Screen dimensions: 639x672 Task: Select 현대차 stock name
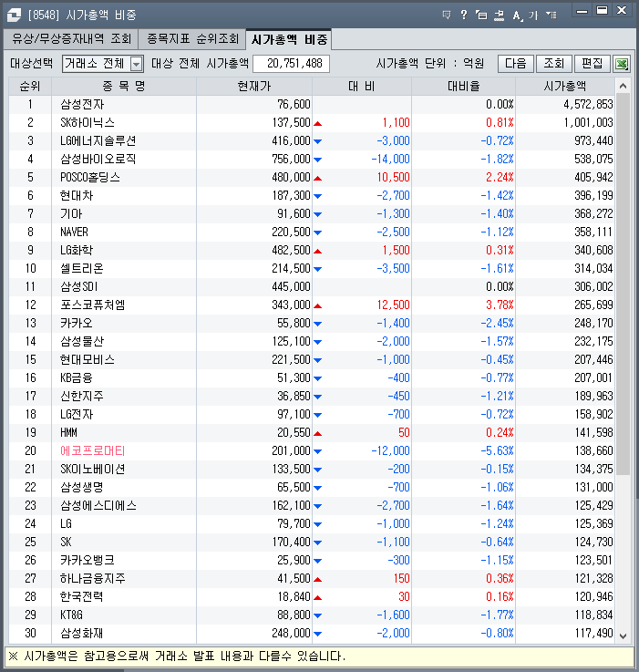click(77, 195)
